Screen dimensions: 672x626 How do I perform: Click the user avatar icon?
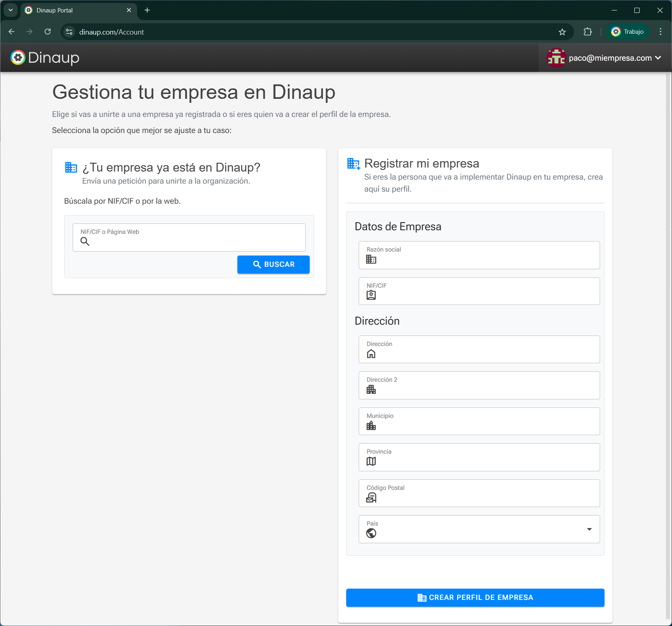click(x=556, y=58)
